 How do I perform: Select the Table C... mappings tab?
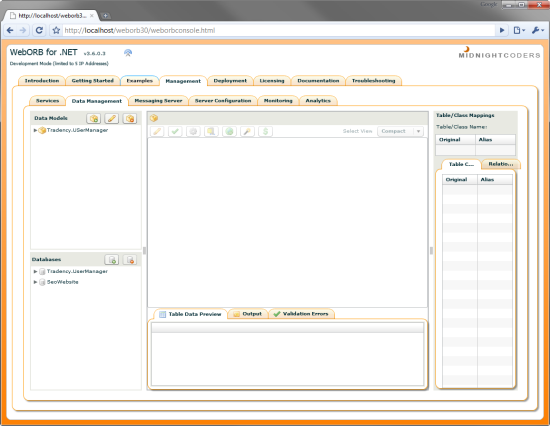pyautogui.click(x=461, y=164)
